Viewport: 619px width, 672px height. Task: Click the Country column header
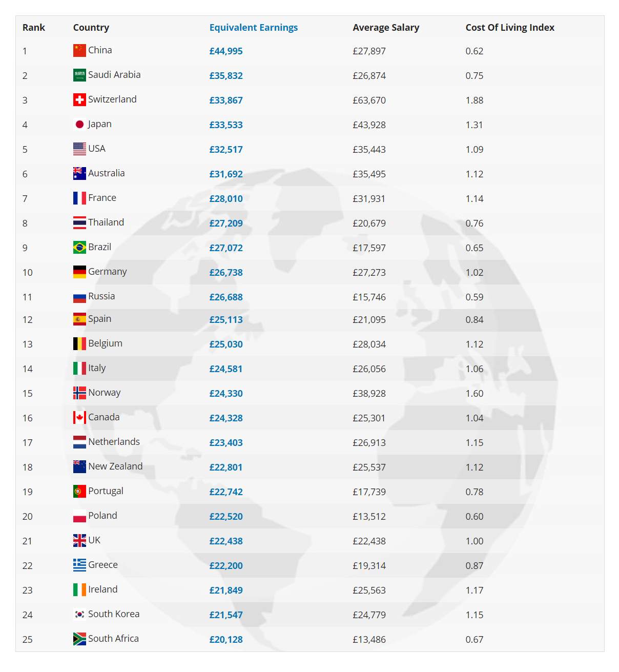91,28
